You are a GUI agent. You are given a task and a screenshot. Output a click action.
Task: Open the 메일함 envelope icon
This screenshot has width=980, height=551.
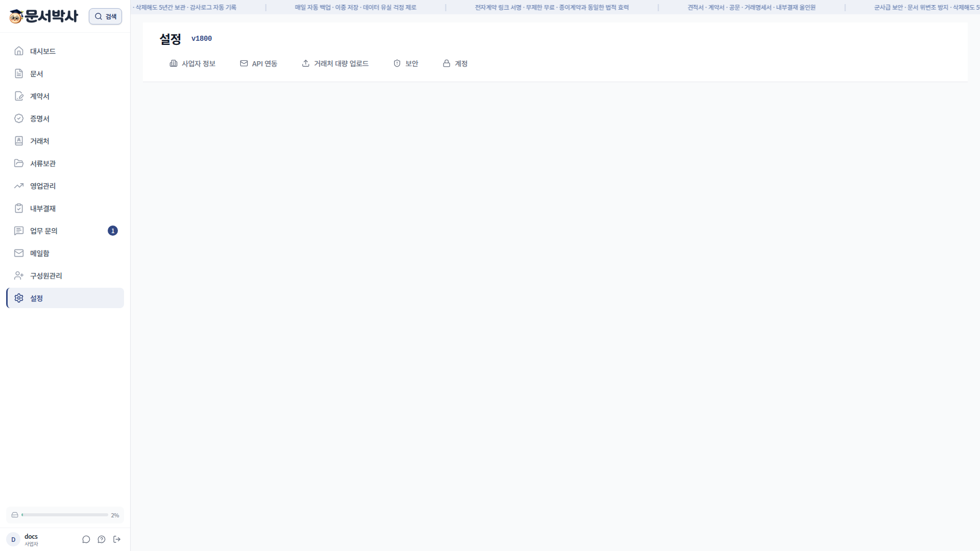[x=19, y=253]
